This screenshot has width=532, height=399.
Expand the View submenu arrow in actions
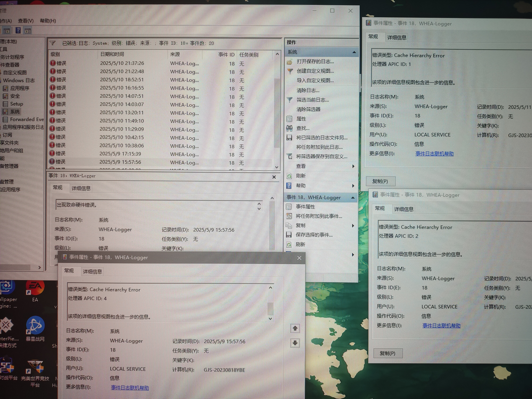pyautogui.click(x=353, y=166)
